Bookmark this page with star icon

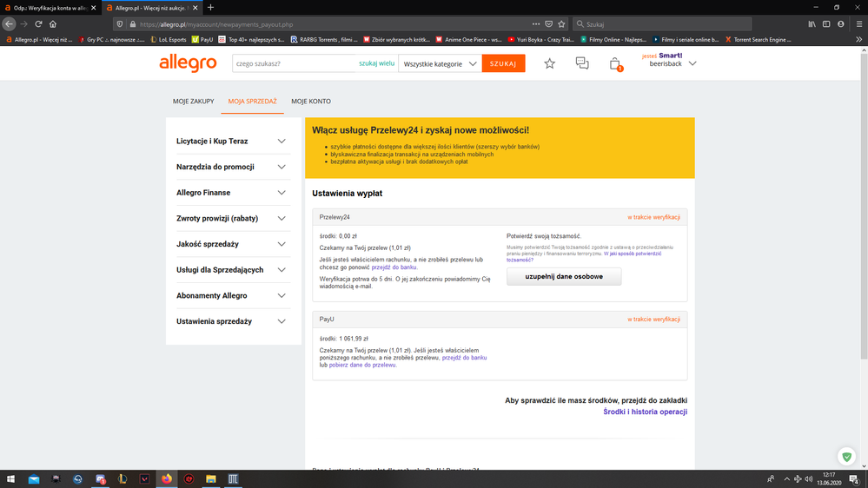click(561, 23)
